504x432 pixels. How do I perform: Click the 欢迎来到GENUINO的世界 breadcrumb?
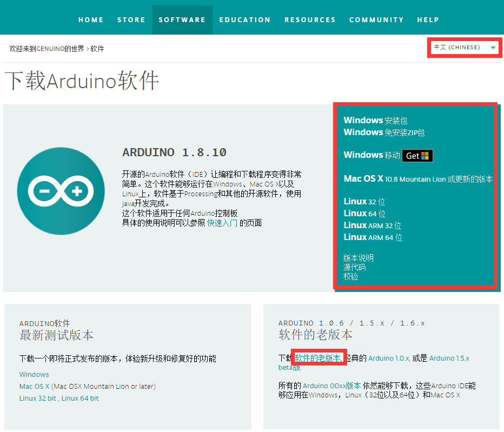(x=47, y=49)
